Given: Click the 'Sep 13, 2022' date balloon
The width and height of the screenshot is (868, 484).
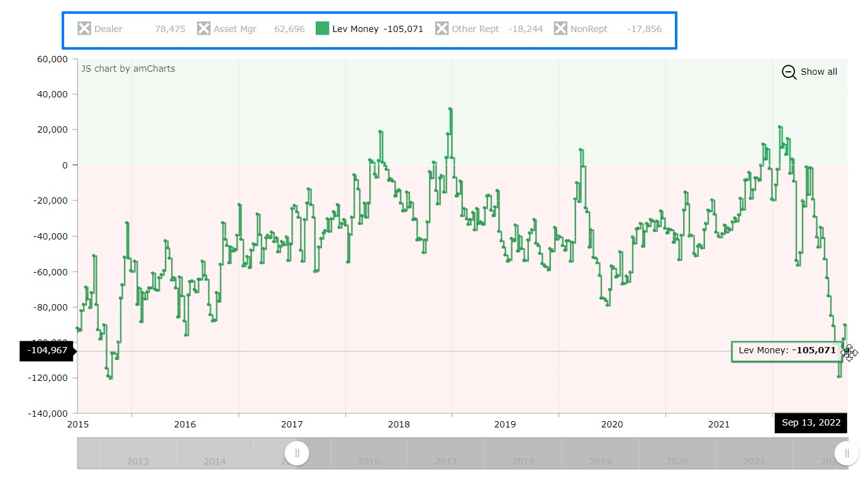Looking at the screenshot, I should 811,422.
